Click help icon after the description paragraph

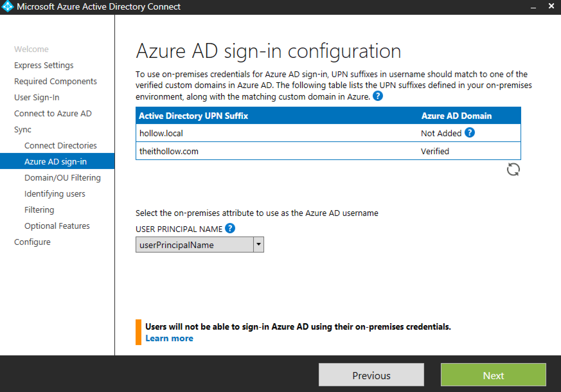tap(378, 96)
